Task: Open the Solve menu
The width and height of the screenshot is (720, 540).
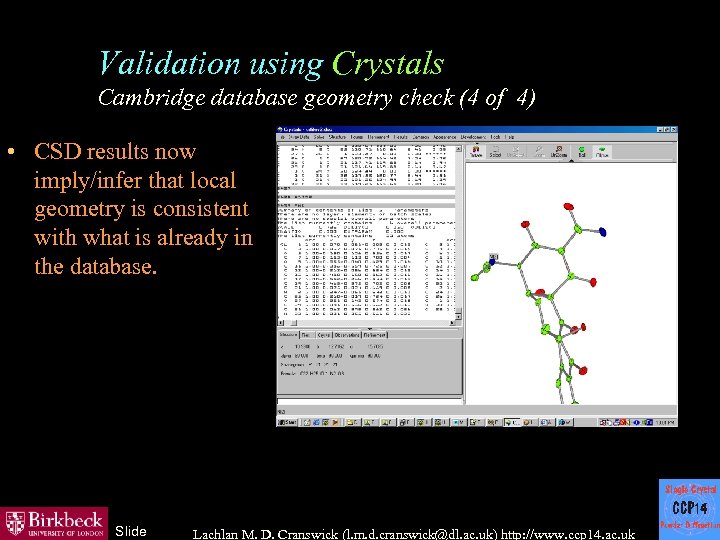Action: 319,137
